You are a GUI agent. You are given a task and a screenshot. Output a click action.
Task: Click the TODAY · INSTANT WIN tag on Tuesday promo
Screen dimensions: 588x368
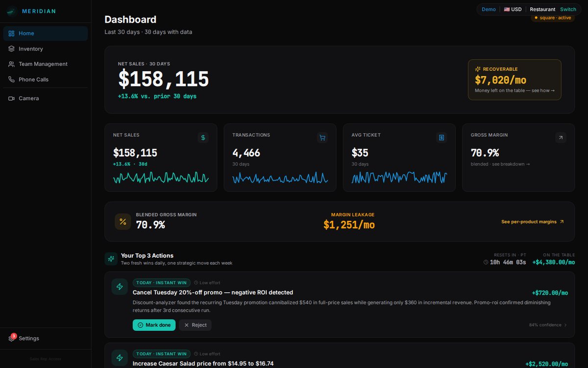(162, 283)
